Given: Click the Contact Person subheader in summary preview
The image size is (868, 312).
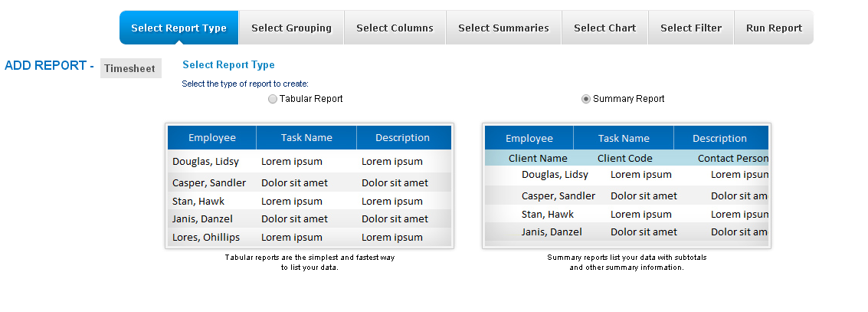Looking at the screenshot, I should pyautogui.click(x=733, y=158).
